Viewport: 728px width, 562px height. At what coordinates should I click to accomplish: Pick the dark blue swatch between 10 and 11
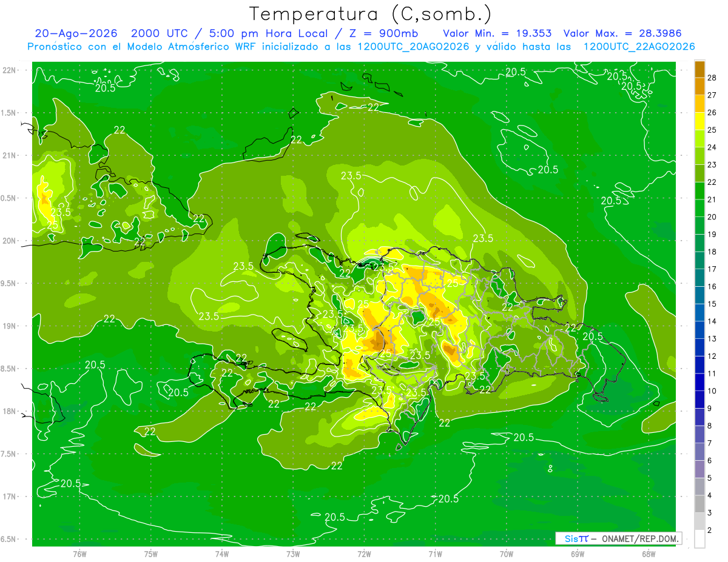click(x=699, y=382)
